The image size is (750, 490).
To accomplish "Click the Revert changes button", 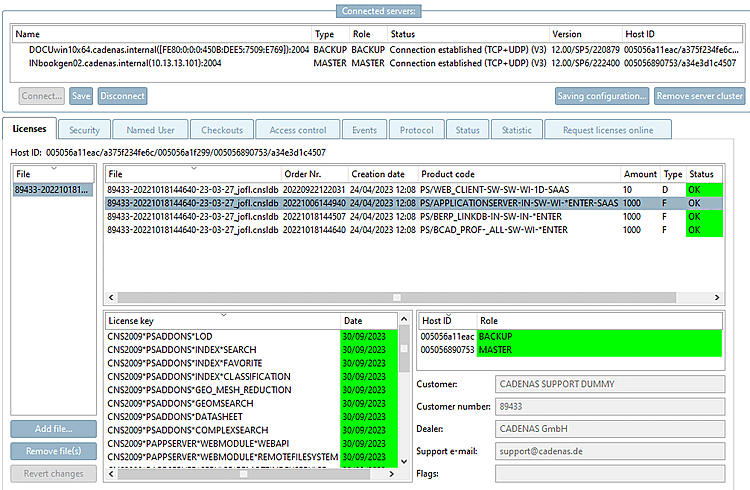I will [54, 473].
